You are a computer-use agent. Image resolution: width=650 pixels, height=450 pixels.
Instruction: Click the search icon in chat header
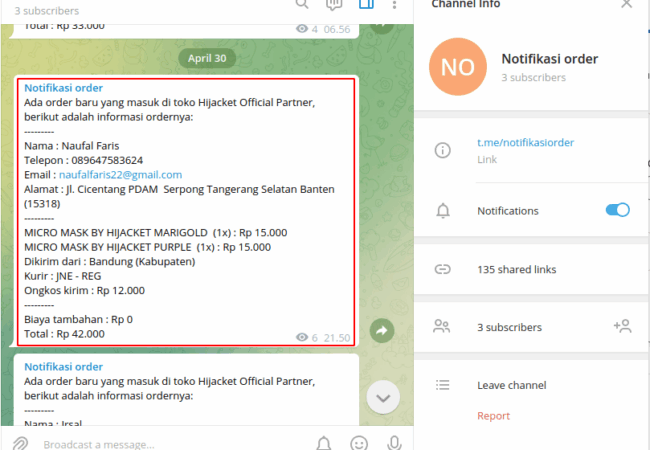coord(302,4)
